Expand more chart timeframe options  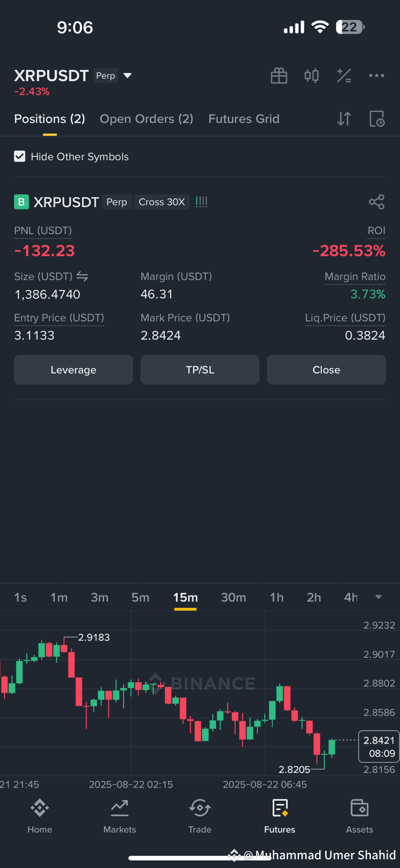click(379, 597)
